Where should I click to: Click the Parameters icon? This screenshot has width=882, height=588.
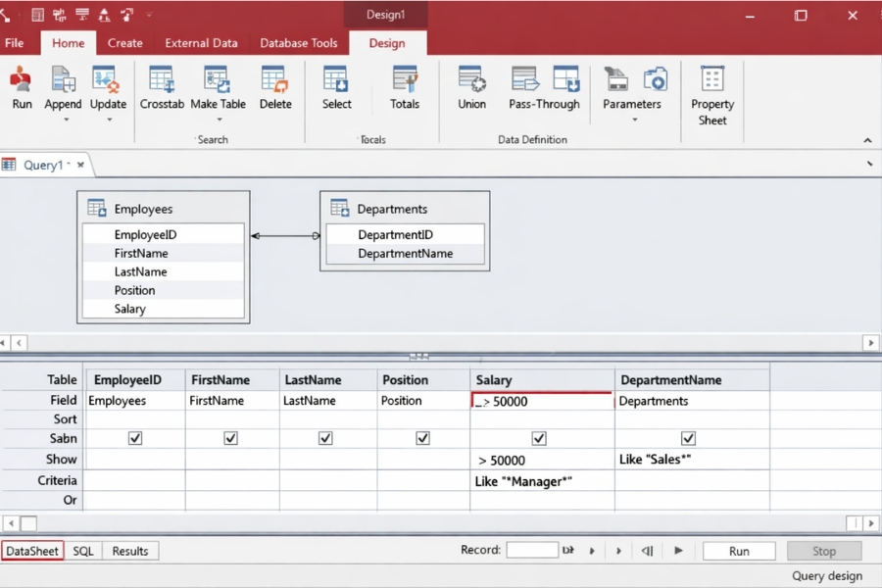pos(631,85)
